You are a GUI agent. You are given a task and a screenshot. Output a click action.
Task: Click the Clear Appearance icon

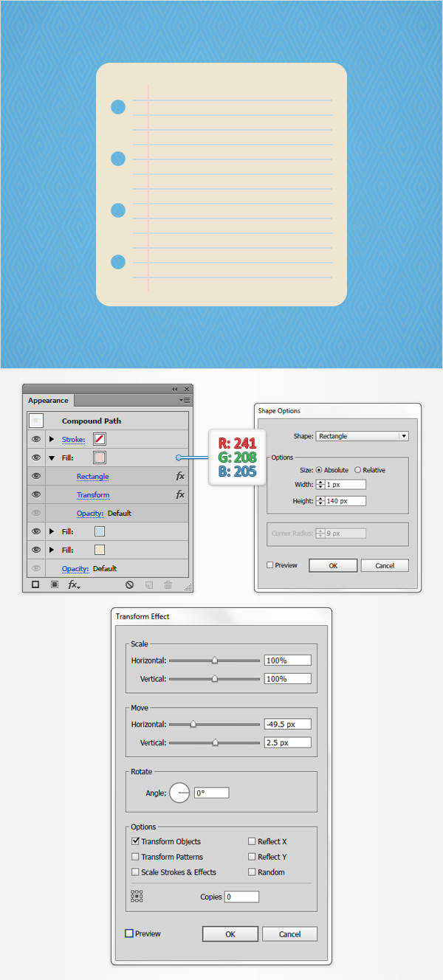129,584
